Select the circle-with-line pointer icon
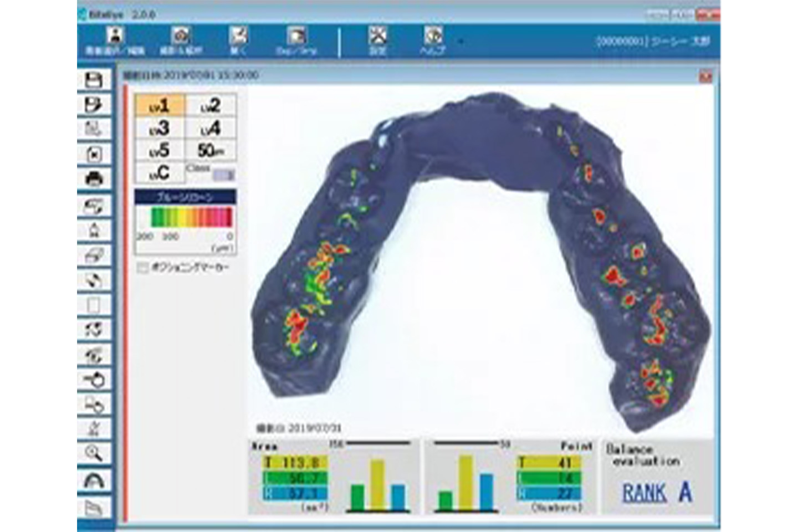This screenshot has height=532, width=798. point(94,380)
